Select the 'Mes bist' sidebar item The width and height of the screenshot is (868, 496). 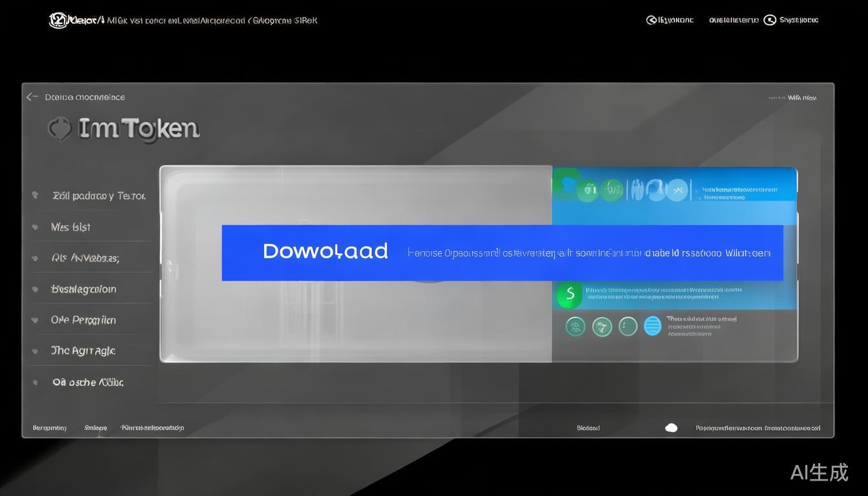point(70,227)
